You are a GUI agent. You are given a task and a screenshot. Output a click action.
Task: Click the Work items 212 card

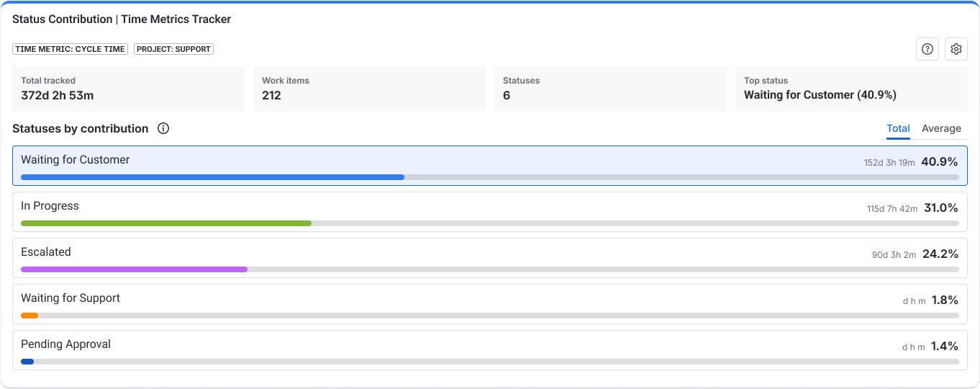[369, 89]
